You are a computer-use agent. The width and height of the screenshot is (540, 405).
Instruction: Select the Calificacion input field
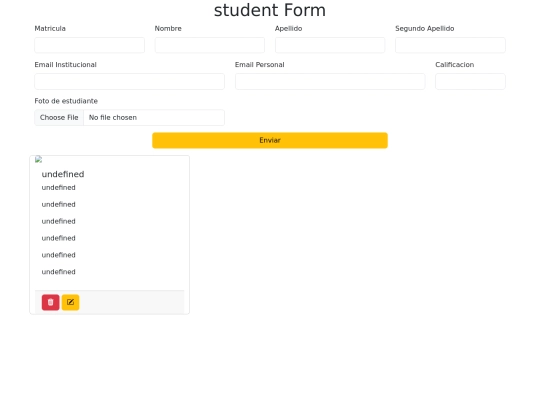point(470,82)
